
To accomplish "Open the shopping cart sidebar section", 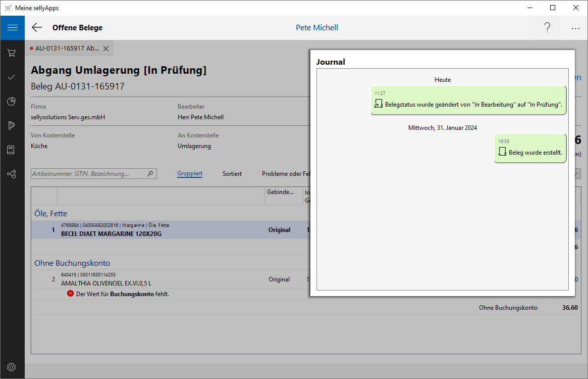I will [12, 53].
